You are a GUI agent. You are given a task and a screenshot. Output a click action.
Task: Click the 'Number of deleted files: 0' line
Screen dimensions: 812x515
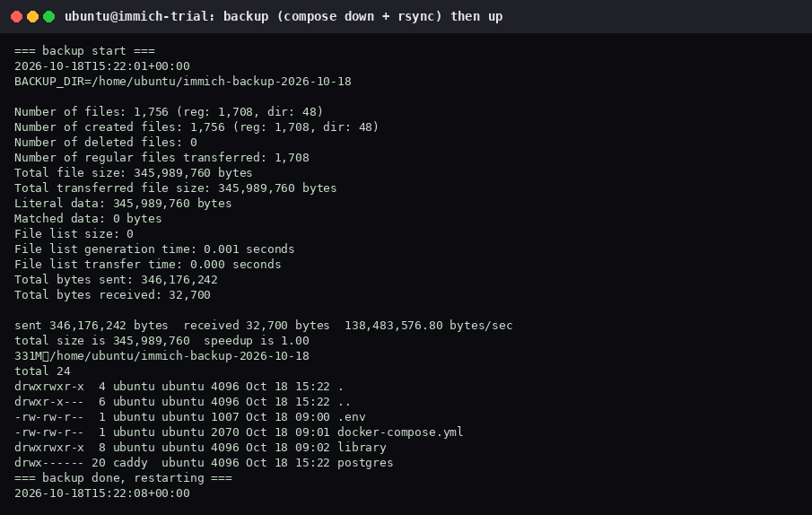point(106,143)
